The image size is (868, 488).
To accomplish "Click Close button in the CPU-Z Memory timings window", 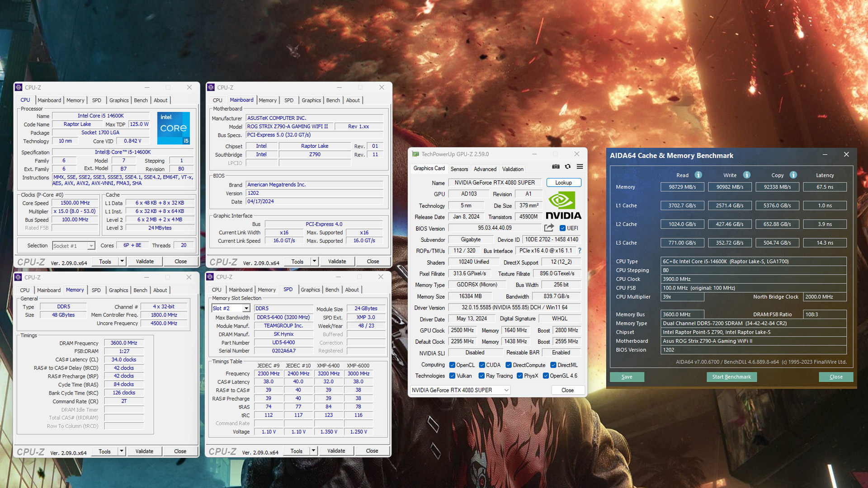I will (x=180, y=451).
